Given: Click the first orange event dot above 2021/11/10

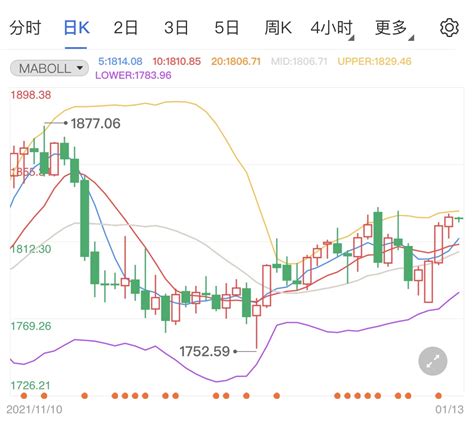Looking at the screenshot, I should click(24, 396).
